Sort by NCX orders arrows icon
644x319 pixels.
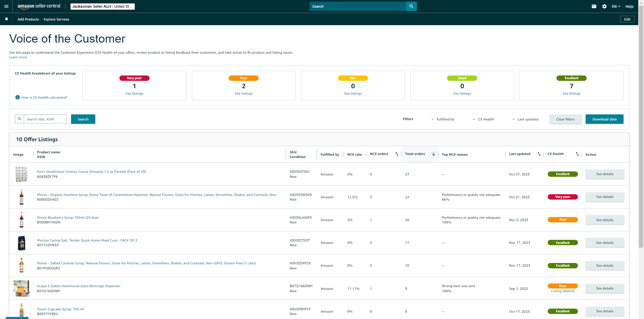pyautogui.click(x=396, y=154)
